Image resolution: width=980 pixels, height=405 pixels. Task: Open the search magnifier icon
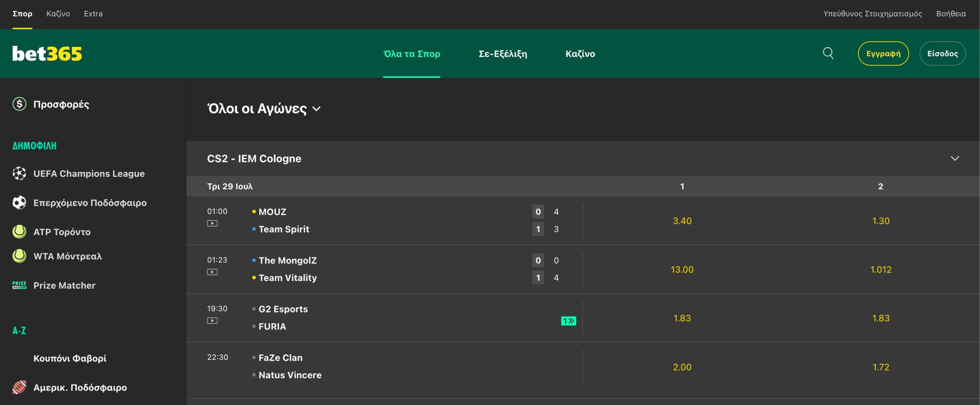coord(828,53)
